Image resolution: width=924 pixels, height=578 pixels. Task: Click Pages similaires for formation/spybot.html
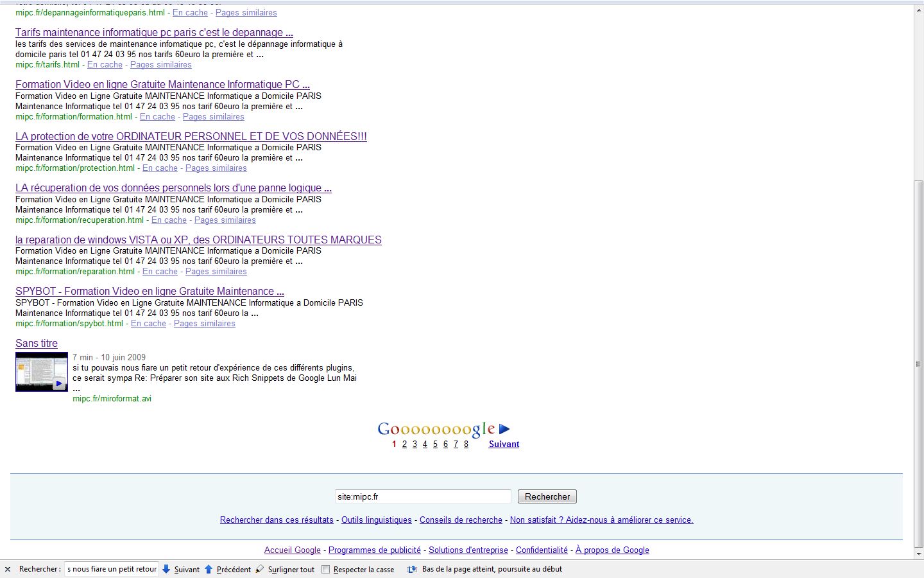205,324
